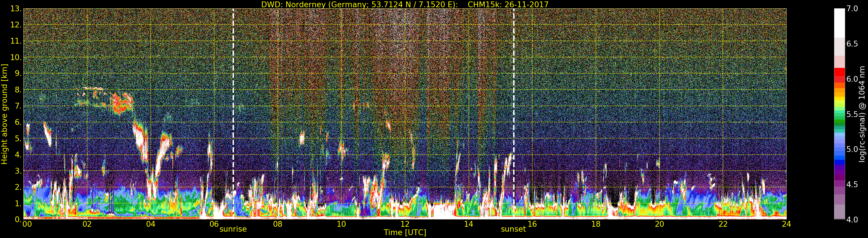
Task: Click the "2." height axis tick label
Action: [18, 187]
